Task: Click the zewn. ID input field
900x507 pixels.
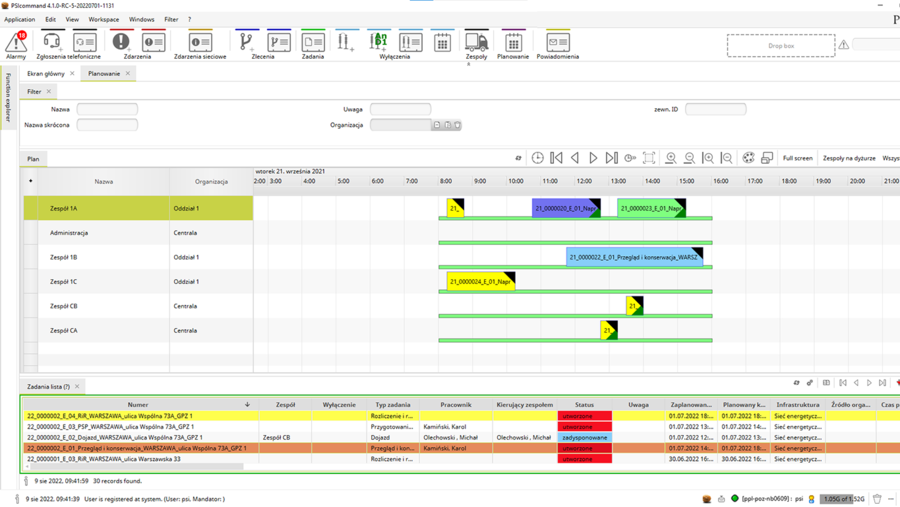Action: click(x=716, y=109)
